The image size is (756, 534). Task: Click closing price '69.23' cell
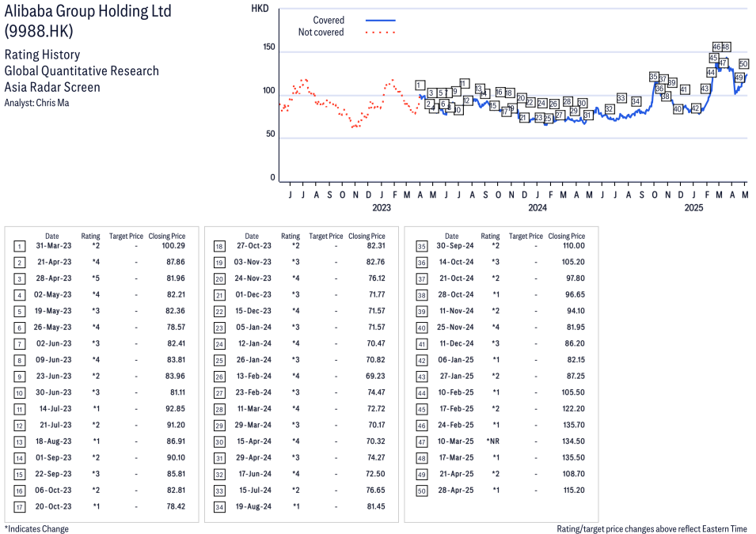pos(375,376)
